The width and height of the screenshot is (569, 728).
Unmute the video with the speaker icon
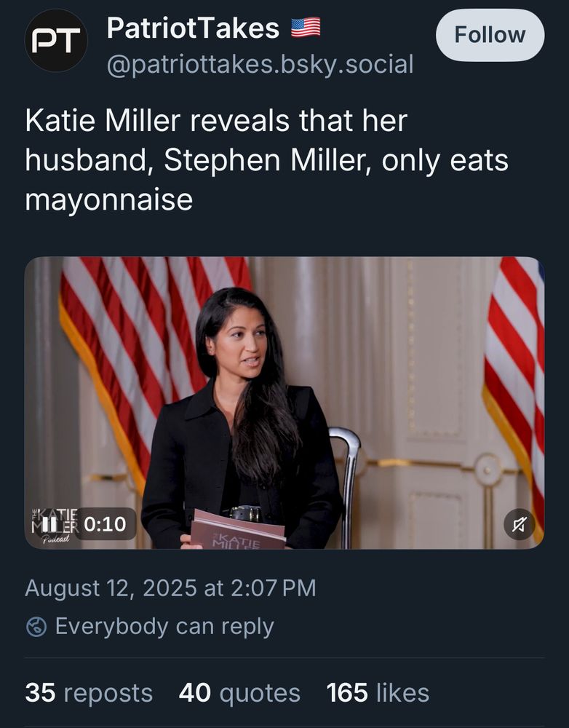(x=520, y=524)
